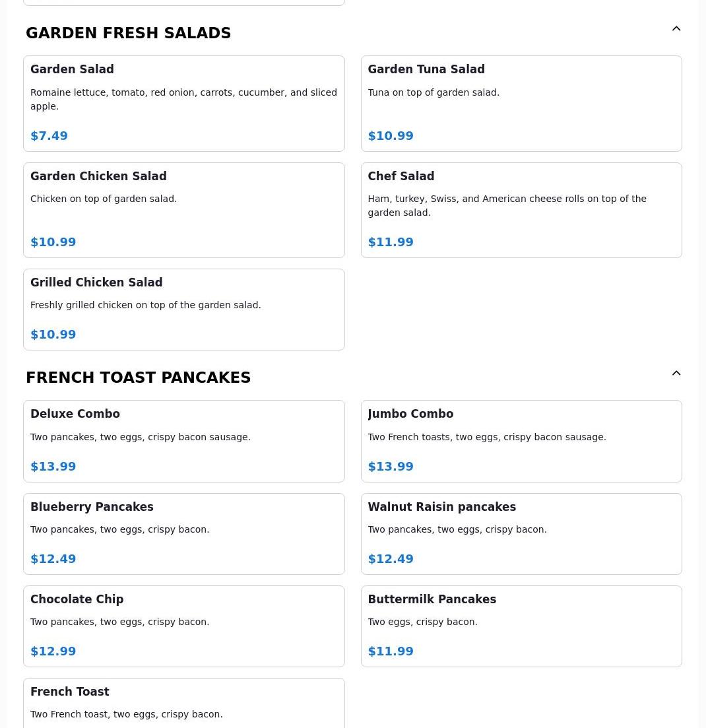Open the Blueberry Pancakes item
This screenshot has width=706, height=728.
click(183, 533)
